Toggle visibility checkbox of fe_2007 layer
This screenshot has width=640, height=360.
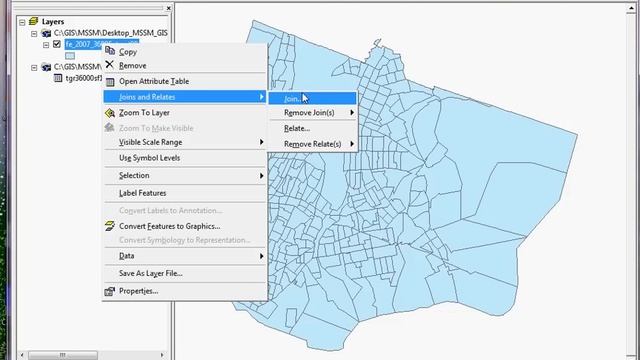point(57,44)
